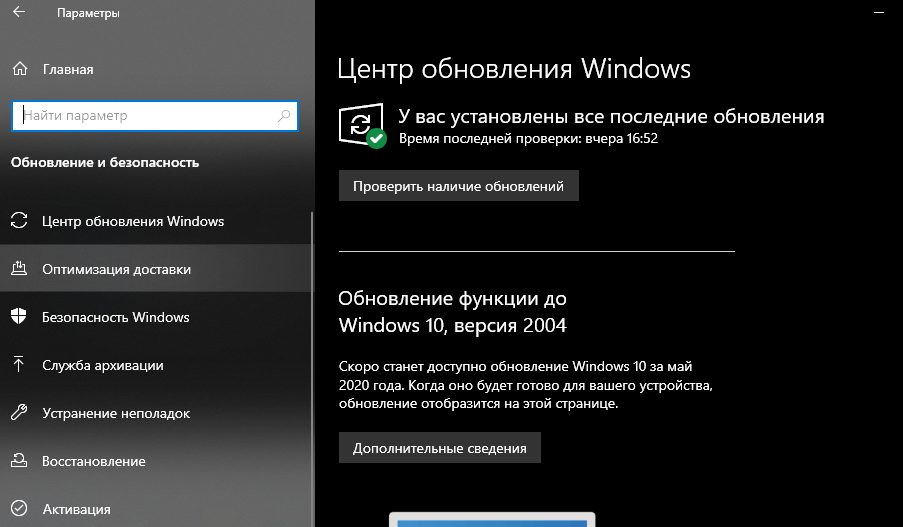Click the Безопасность Windows shield icon
903x527 pixels.
(19, 316)
